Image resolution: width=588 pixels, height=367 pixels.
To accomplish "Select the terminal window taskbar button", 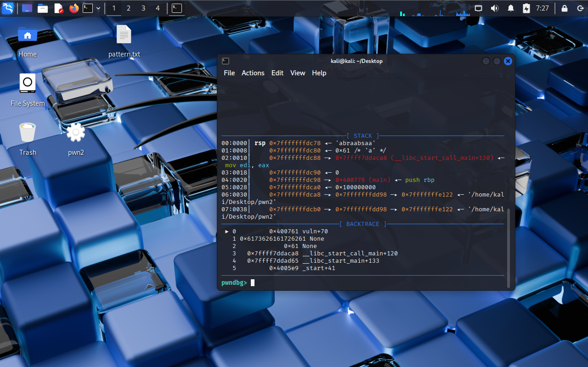I will [x=177, y=8].
